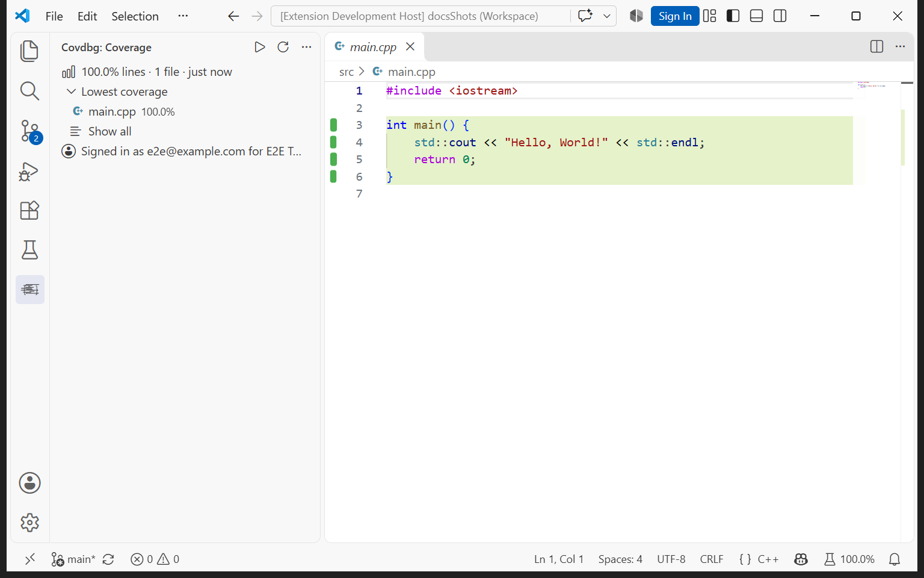Click the dark cube icon beside Sign In
Image resolution: width=924 pixels, height=578 pixels.
point(636,16)
